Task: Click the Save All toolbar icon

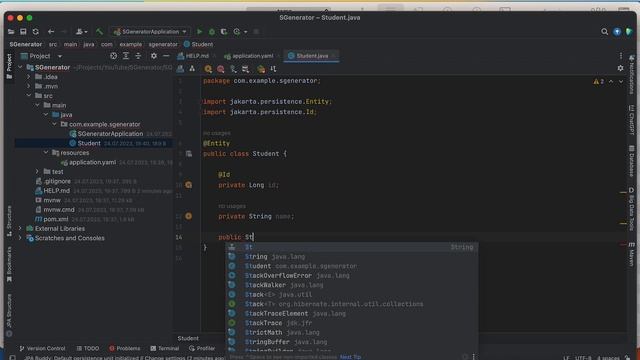Action: [23, 31]
